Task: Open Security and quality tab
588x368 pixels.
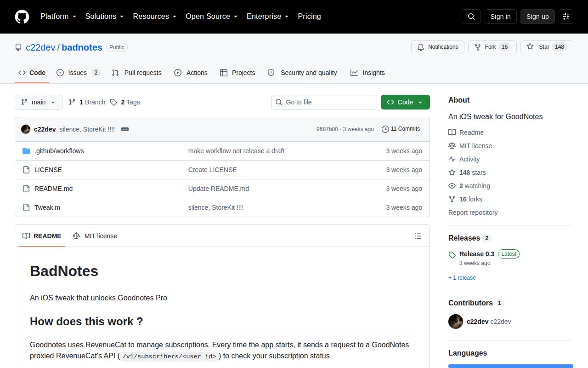Action: click(x=302, y=73)
